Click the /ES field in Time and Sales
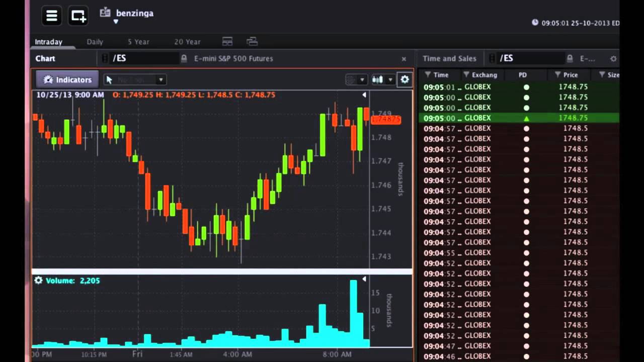 point(530,58)
